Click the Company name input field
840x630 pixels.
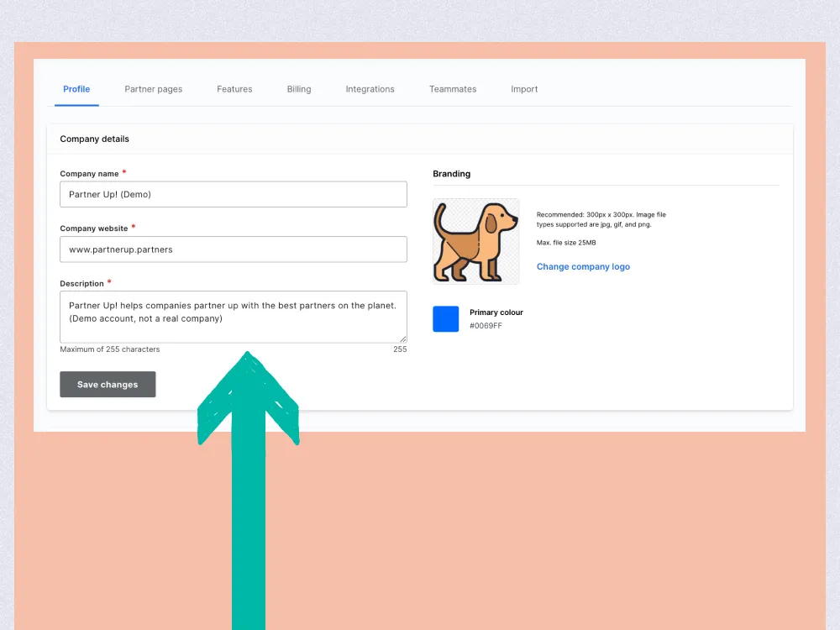(x=233, y=194)
